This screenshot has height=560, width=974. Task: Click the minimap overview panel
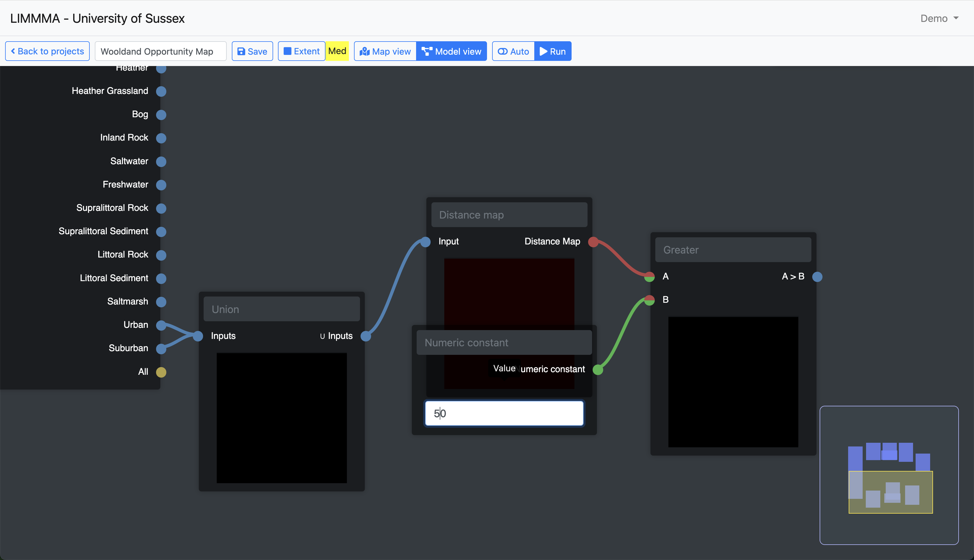[889, 475]
